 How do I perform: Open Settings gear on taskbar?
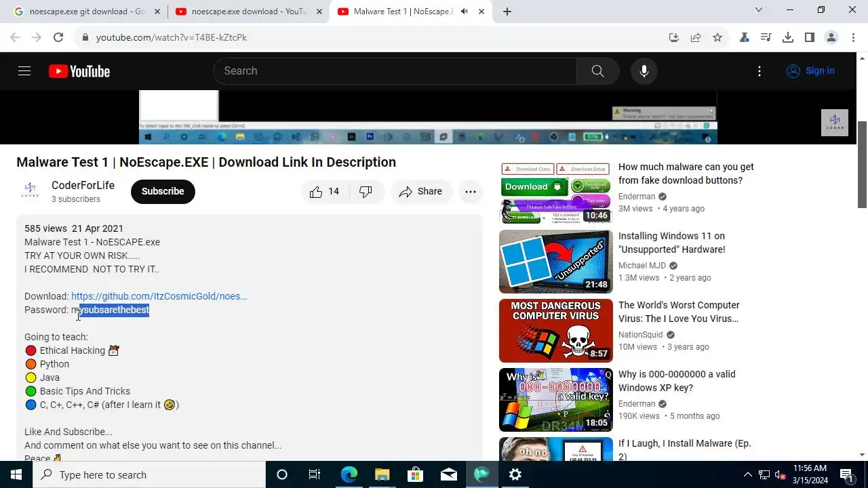pyautogui.click(x=515, y=474)
